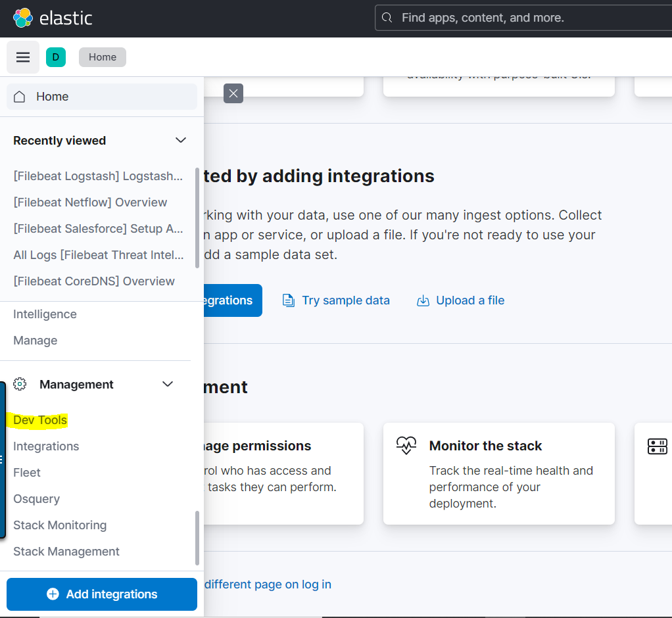The image size is (672, 618).
Task: Collapse the Recently viewed section
Action: (181, 140)
